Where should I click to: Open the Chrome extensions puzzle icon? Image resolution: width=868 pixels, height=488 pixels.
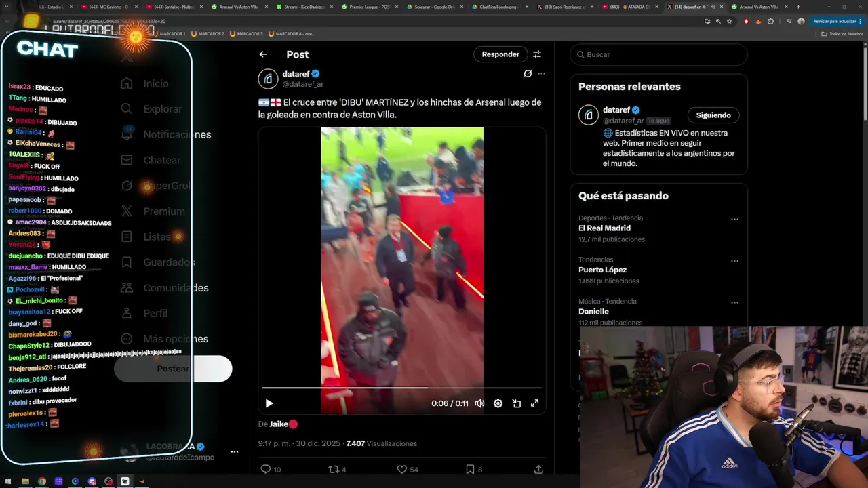coord(770,21)
